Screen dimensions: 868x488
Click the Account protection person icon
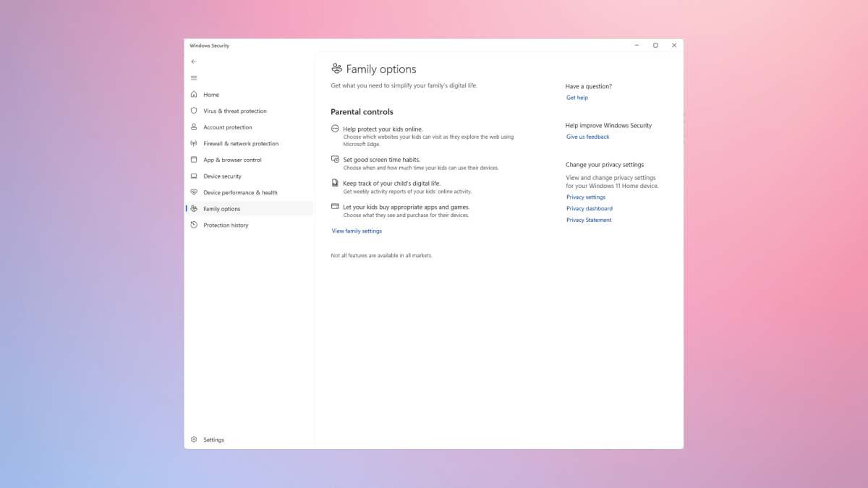pos(194,127)
